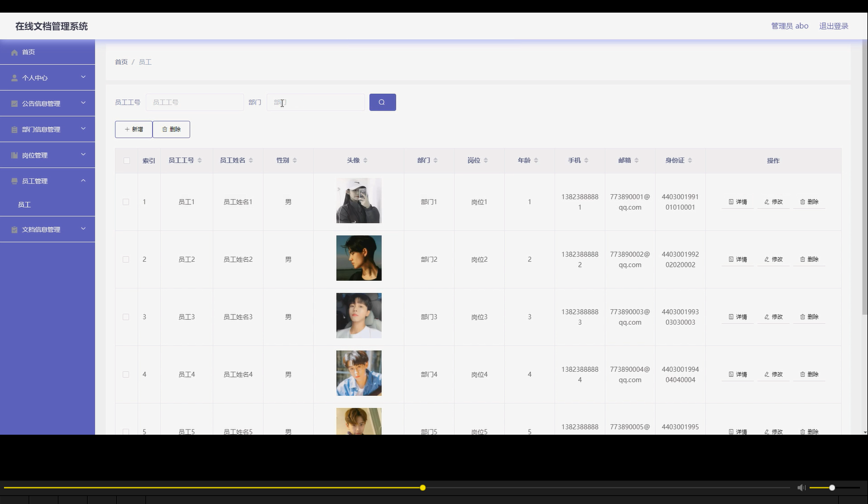
Task: Select 员工 submenu item
Action: tap(48, 204)
